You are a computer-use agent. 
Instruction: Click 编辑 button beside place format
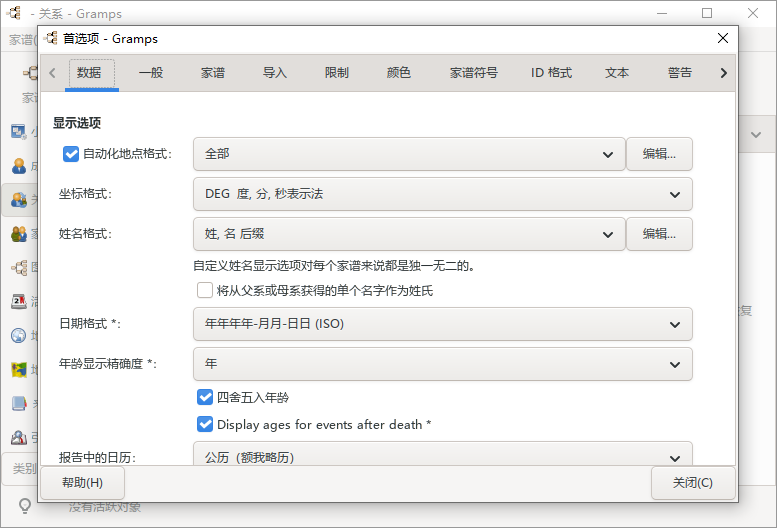pos(659,154)
